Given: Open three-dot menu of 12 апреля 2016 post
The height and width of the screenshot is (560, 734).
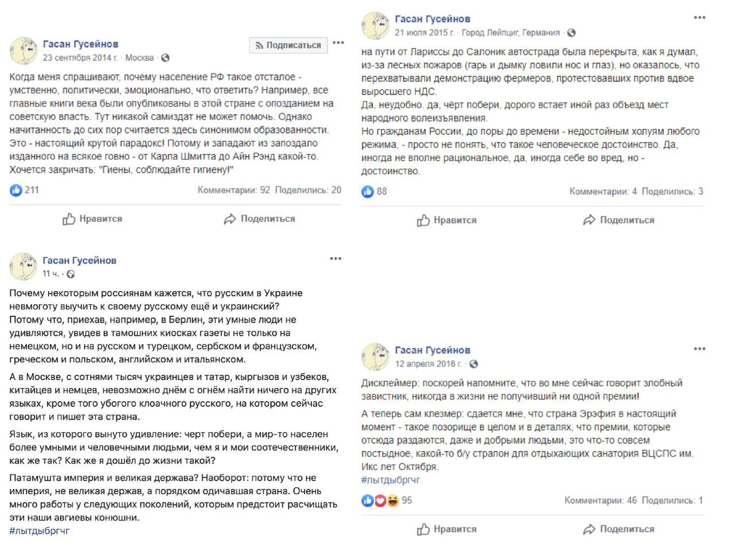Looking at the screenshot, I should [x=700, y=348].
